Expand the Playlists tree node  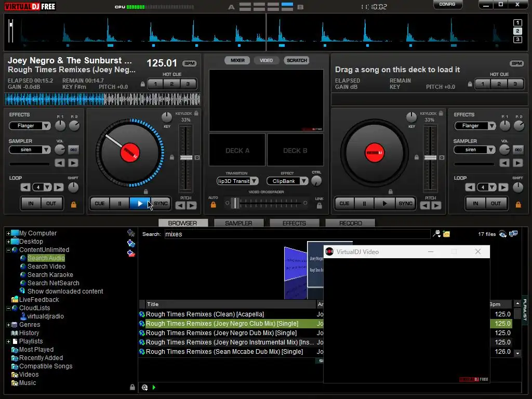click(x=8, y=341)
